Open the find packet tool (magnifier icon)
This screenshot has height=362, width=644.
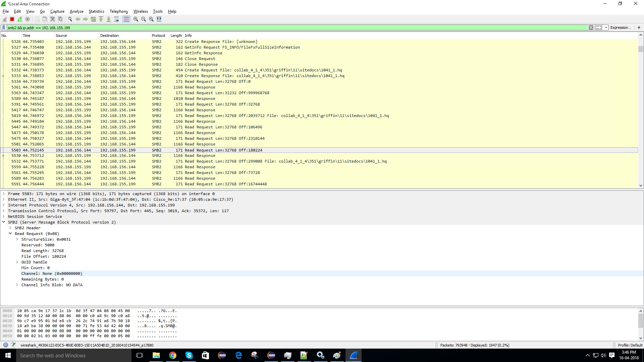pyautogui.click(x=70, y=19)
